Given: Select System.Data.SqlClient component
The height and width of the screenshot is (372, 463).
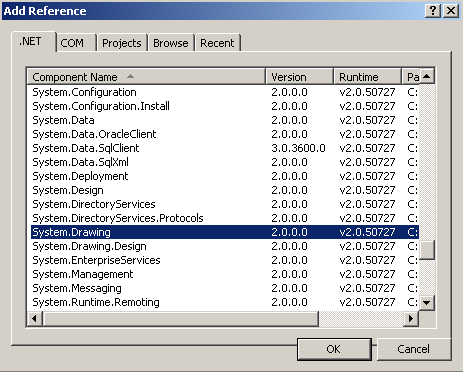Looking at the screenshot, I should [x=225, y=148].
